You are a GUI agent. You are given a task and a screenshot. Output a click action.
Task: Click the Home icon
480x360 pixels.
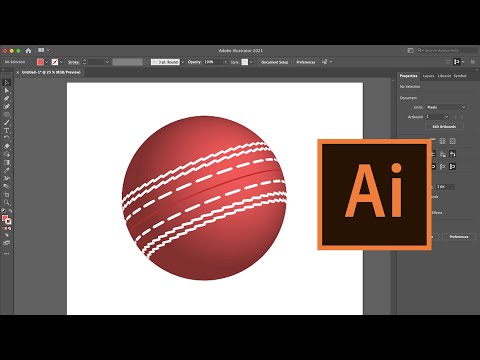(28, 51)
